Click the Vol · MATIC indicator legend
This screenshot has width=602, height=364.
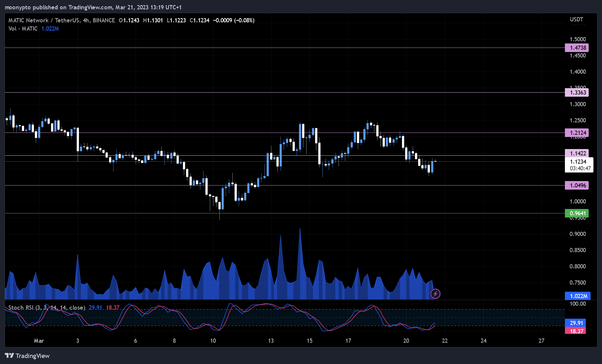point(23,29)
